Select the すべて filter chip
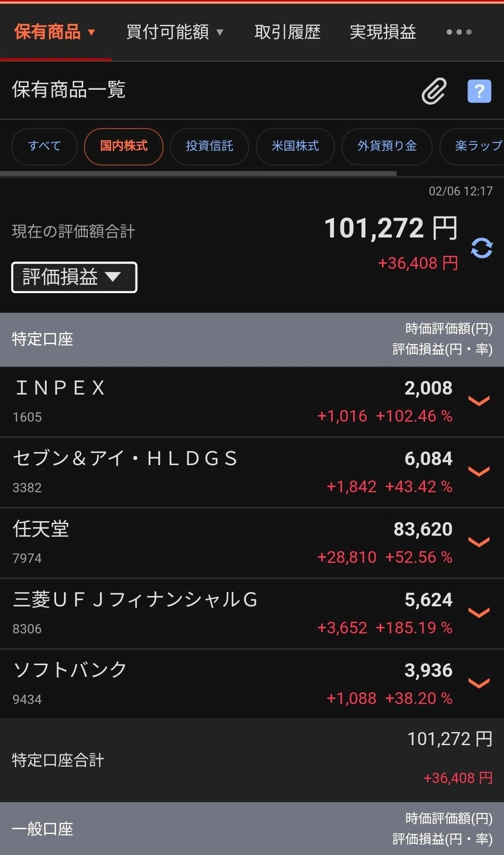This screenshot has width=504, height=855. [44, 146]
